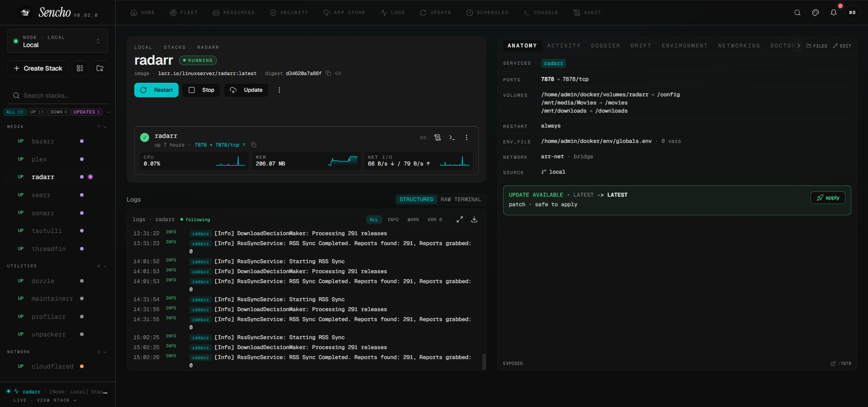Switch to the Environment tab
868x407 pixels.
pyautogui.click(x=684, y=46)
